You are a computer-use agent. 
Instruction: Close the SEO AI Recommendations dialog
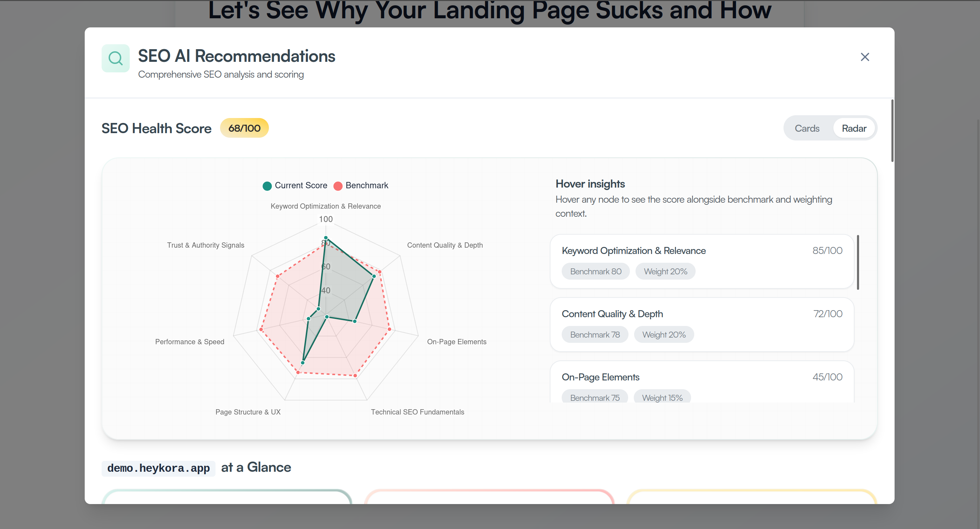tap(865, 57)
